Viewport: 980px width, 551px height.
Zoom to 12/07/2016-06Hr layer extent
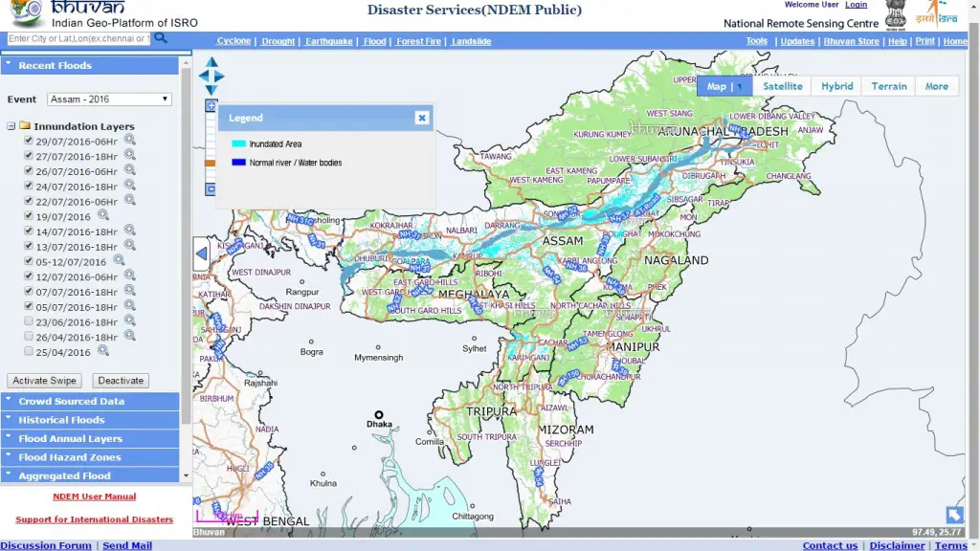point(129,275)
